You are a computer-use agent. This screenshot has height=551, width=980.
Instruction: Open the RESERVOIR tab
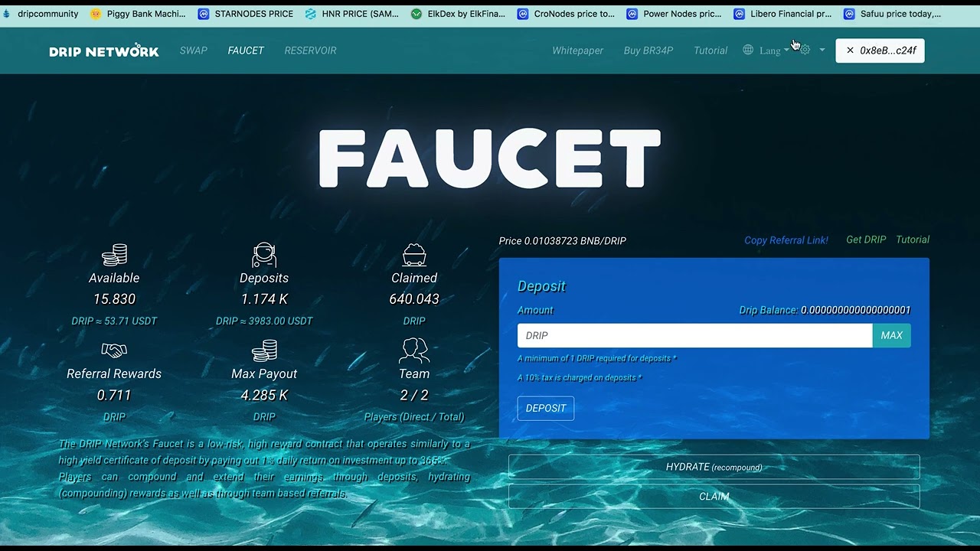310,51
